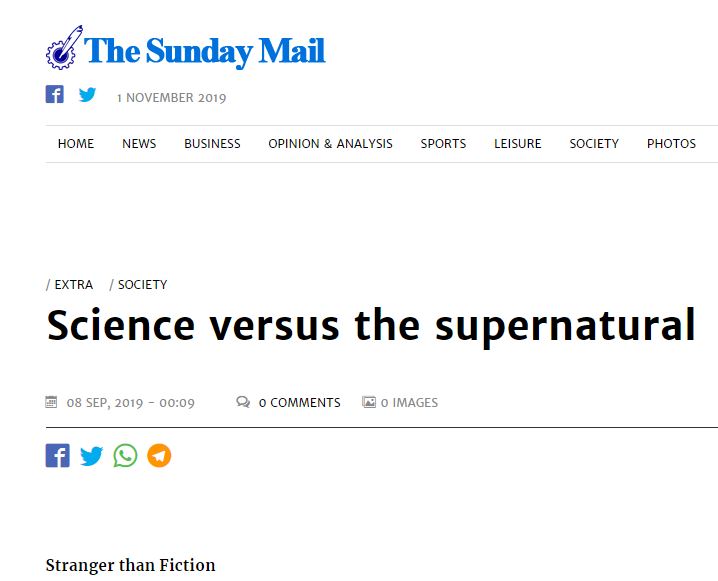The width and height of the screenshot is (718, 581).
Task: Open the Leisure section
Action: [x=518, y=144]
